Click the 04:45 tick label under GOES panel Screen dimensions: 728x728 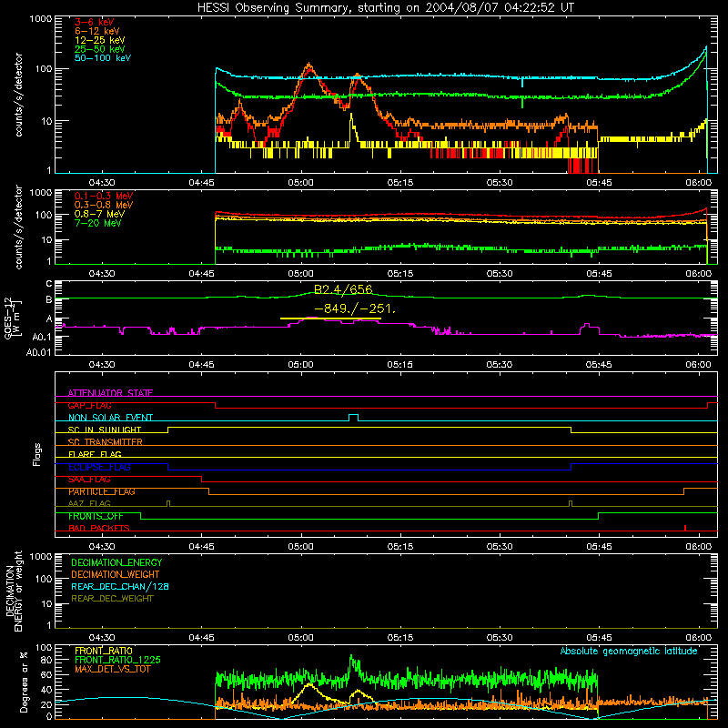pyautogui.click(x=201, y=365)
